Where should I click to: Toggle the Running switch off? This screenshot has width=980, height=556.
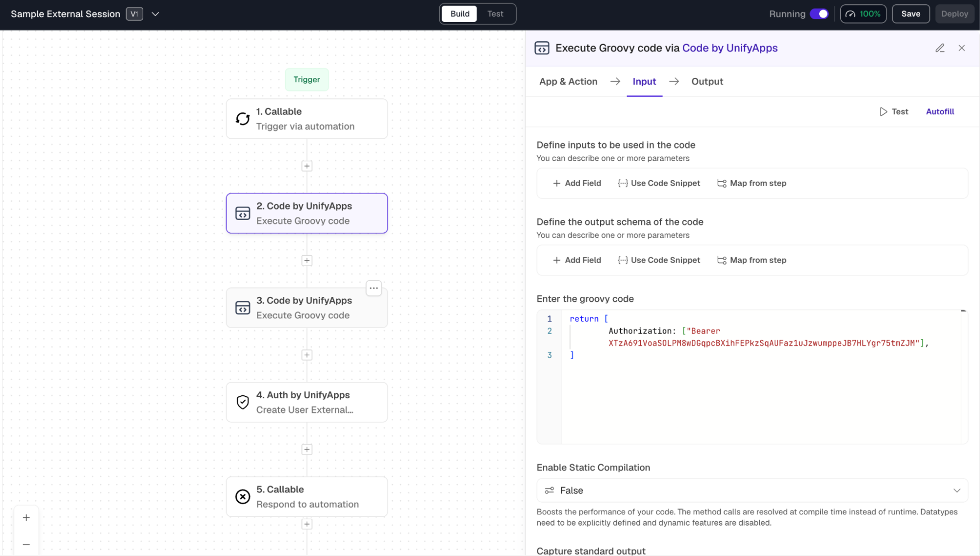[819, 14]
